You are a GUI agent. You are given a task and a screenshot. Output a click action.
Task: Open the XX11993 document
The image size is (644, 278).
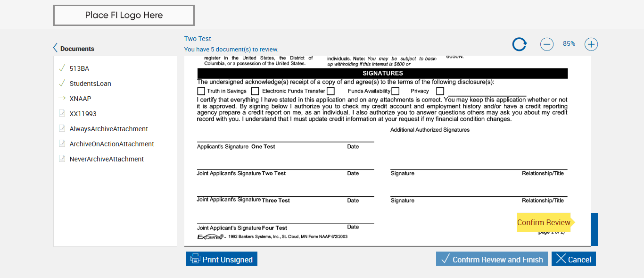coord(83,114)
